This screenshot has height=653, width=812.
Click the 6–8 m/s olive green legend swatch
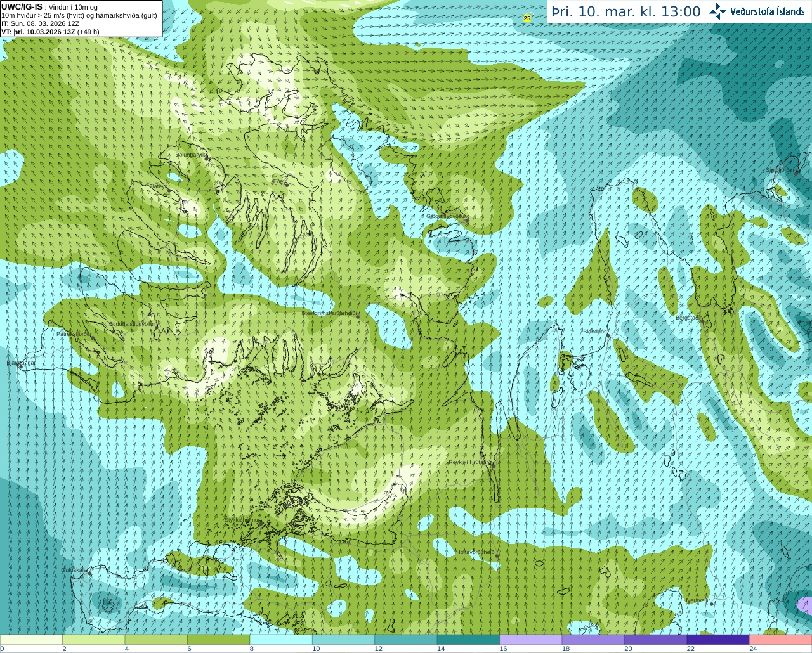218,640
